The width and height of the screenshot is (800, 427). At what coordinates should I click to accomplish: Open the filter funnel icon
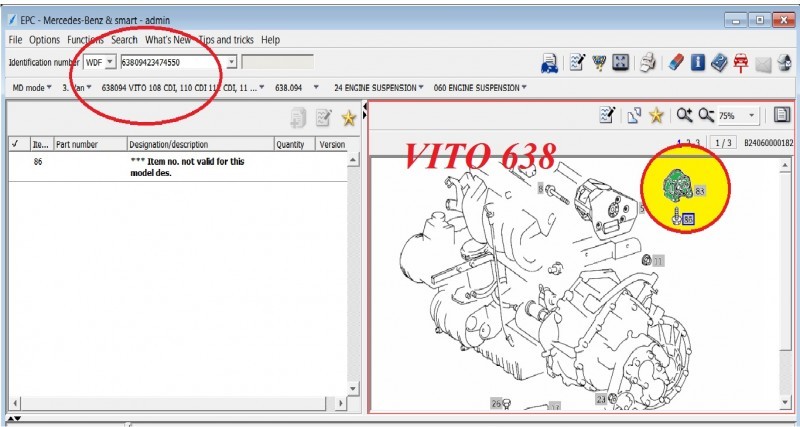tap(599, 63)
